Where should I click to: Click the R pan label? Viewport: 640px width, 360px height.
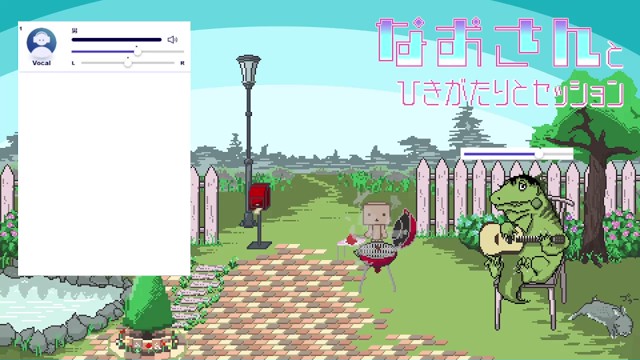click(182, 63)
